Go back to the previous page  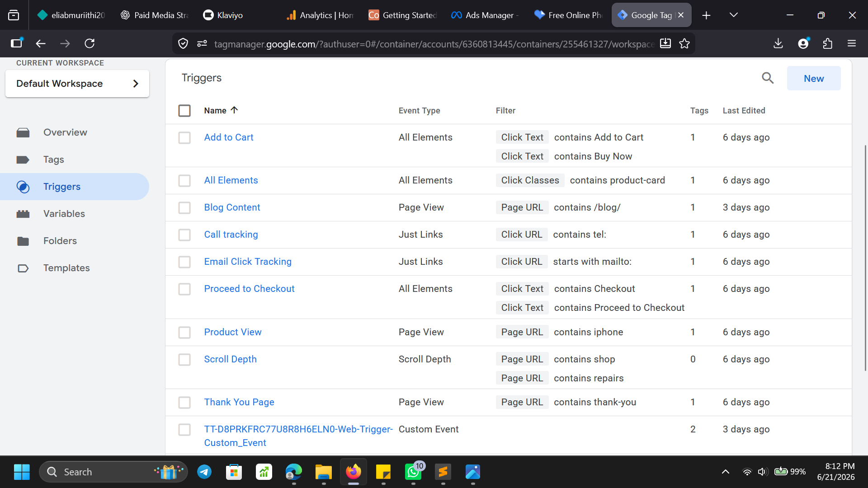point(41,43)
